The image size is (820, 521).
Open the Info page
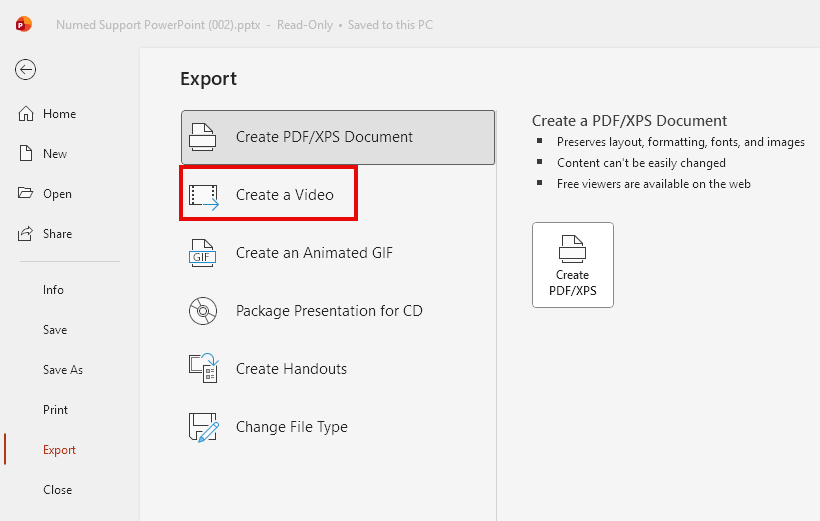click(x=53, y=290)
